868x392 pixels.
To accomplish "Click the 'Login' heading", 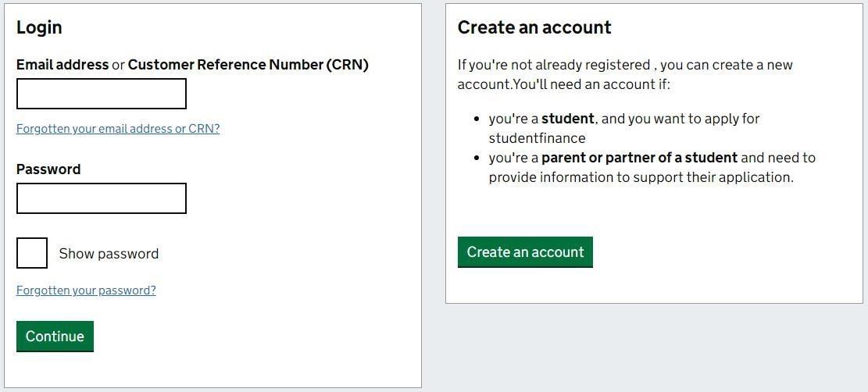I will click(39, 27).
